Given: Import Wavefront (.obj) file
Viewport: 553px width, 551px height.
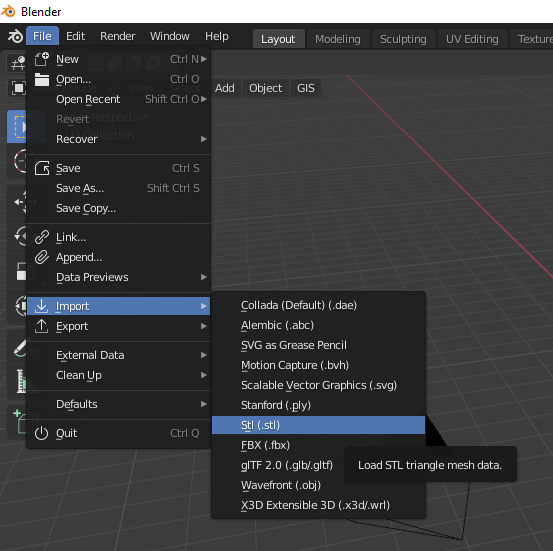Looking at the screenshot, I should [x=318, y=485].
